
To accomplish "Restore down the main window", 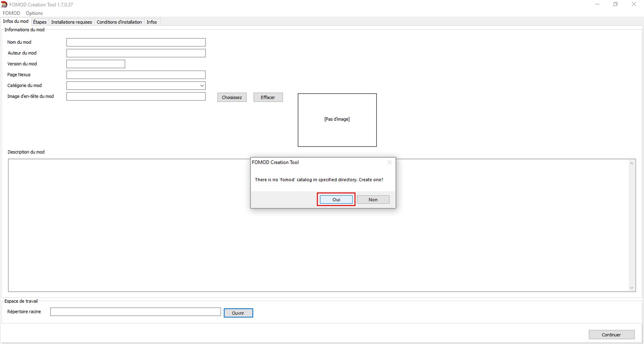I will coord(615,4).
